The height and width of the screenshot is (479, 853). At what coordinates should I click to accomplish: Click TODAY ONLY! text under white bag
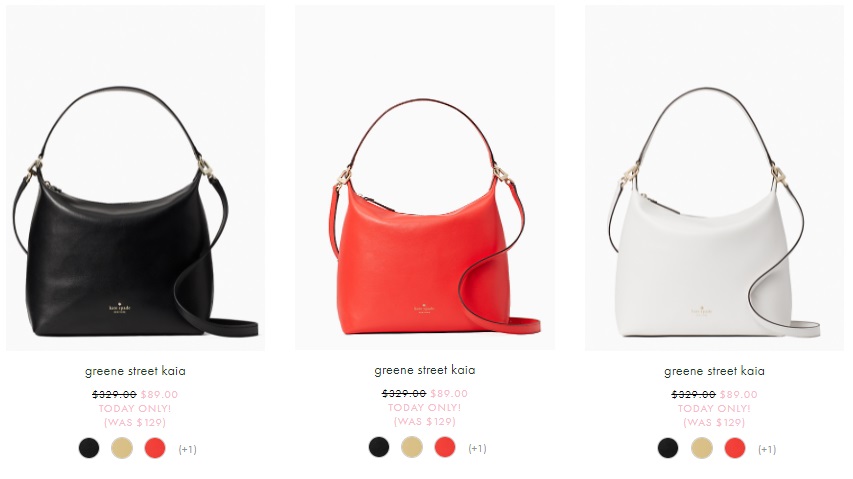coord(714,408)
